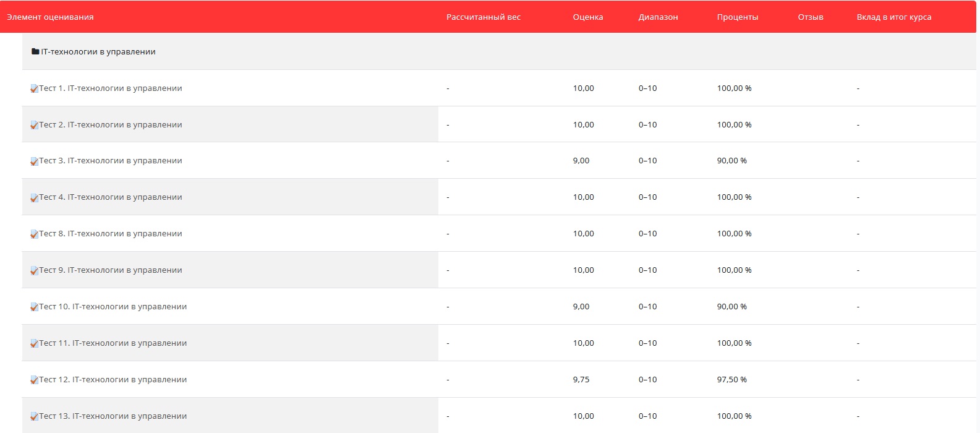Click the quiz icon for Тест 1
This screenshot has height=433, width=980.
coord(35,89)
